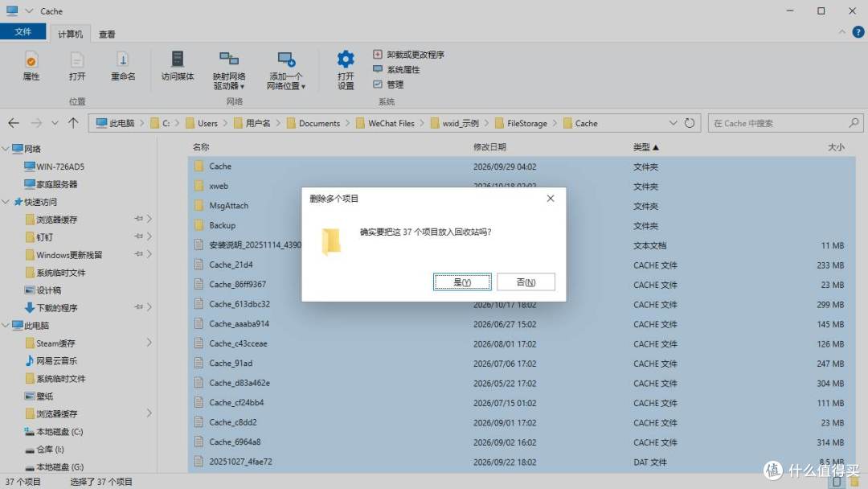868x489 pixels.
Task: Select the xweb folder row
Action: tap(522, 186)
